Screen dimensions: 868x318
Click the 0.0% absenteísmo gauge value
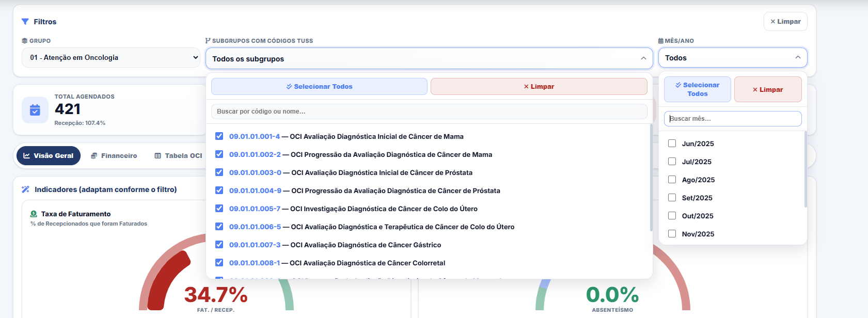[612, 295]
